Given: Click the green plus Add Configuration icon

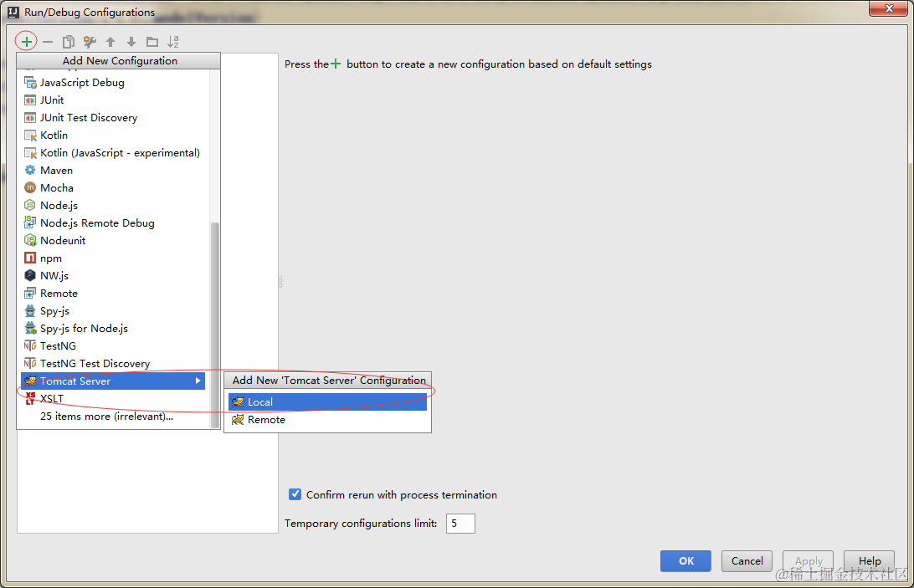Looking at the screenshot, I should coord(26,41).
